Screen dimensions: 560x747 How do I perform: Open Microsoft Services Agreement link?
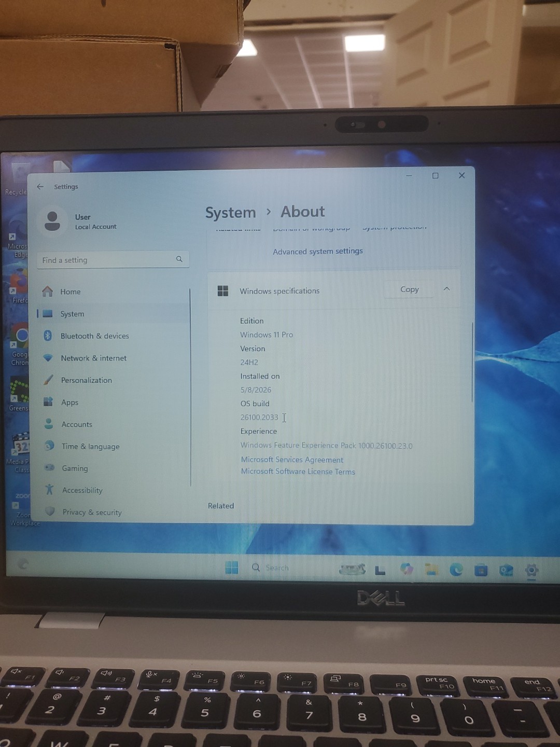(x=292, y=460)
